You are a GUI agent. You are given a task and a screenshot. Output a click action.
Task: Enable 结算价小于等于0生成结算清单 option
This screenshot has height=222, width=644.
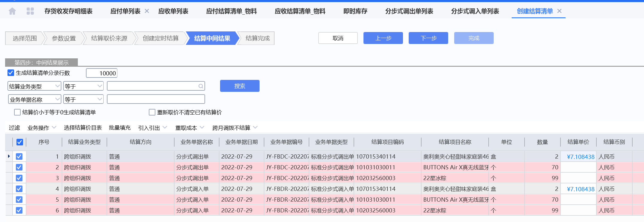tap(17, 112)
